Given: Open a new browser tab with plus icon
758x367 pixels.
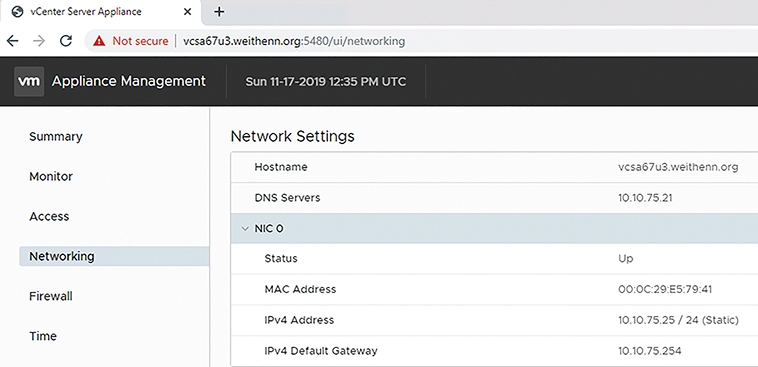Looking at the screenshot, I should [x=219, y=12].
